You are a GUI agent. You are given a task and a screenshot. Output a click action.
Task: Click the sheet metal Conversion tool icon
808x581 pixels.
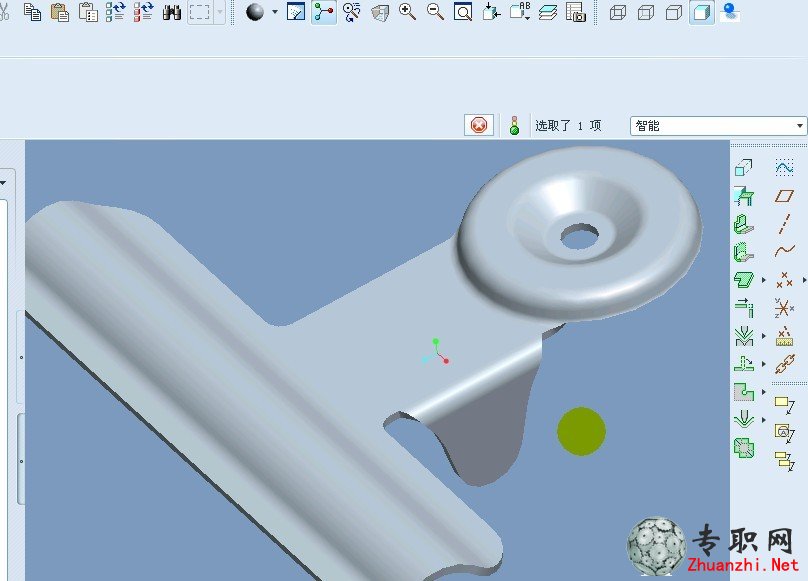pyautogui.click(x=744, y=168)
